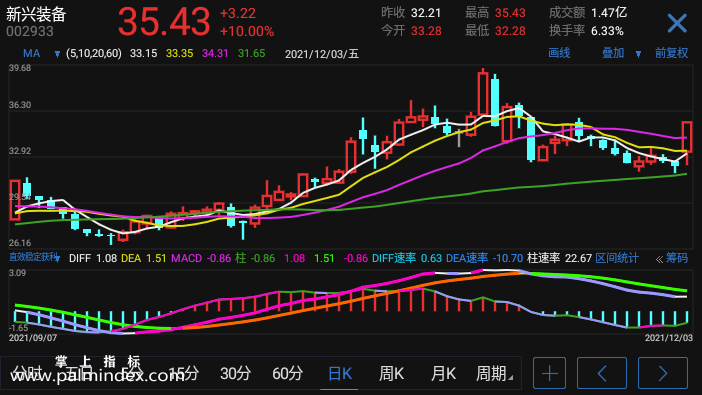Open the 画线 drawing tool
This screenshot has height=395, width=702.
559,53
